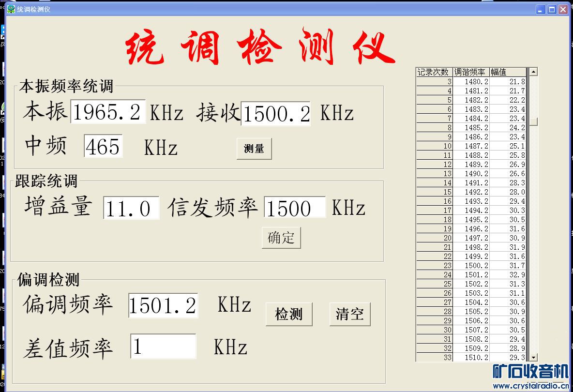The image size is (573, 392).
Task: Select frequency cell 1495.2 in row 18
Action: coord(471,220)
